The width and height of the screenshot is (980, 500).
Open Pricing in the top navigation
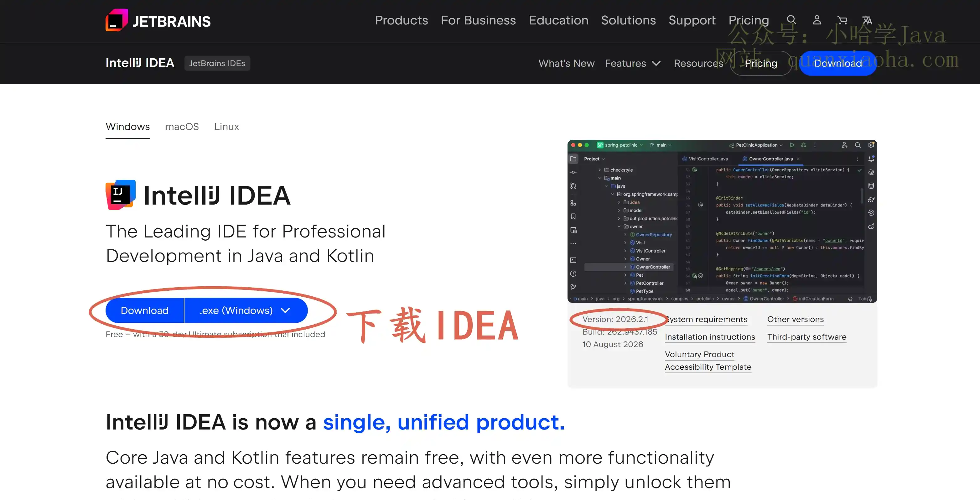tap(749, 20)
